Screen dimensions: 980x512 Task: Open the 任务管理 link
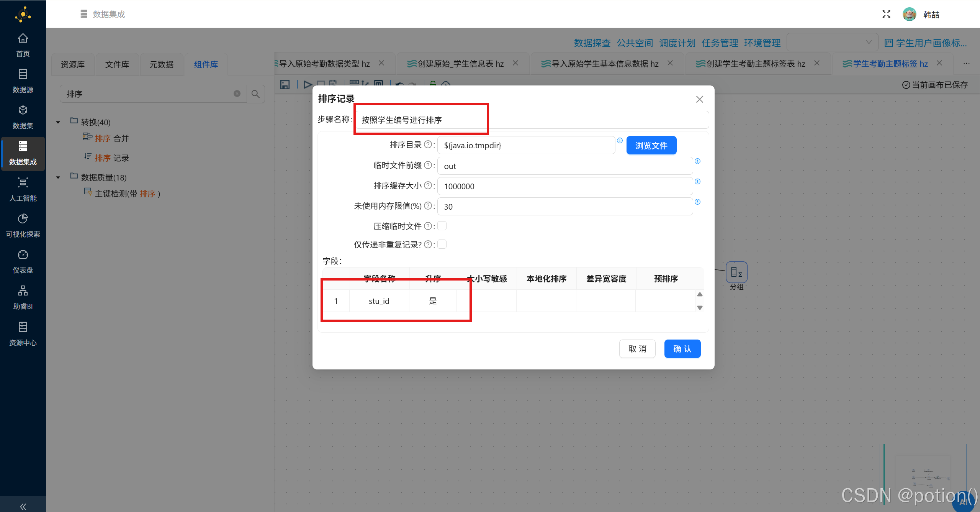tap(720, 43)
